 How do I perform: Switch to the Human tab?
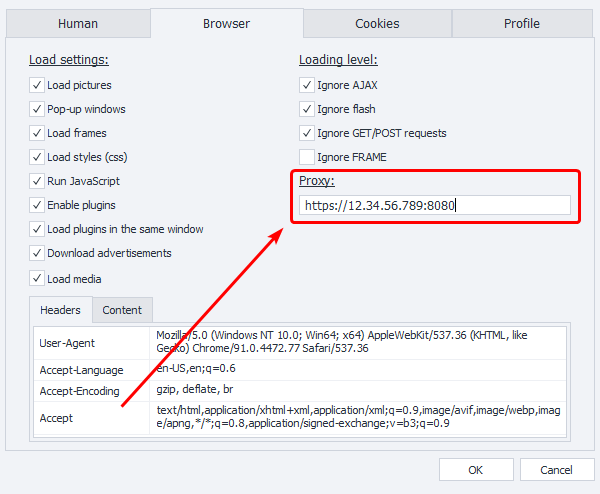tap(77, 23)
